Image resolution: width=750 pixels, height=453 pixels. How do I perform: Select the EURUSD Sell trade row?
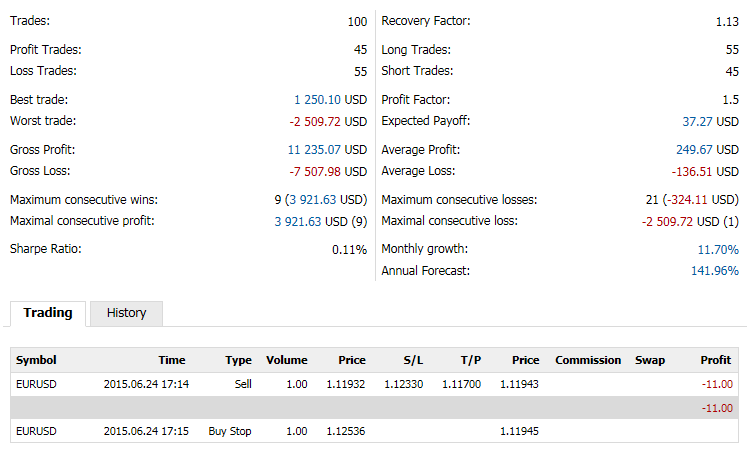pyautogui.click(x=375, y=384)
